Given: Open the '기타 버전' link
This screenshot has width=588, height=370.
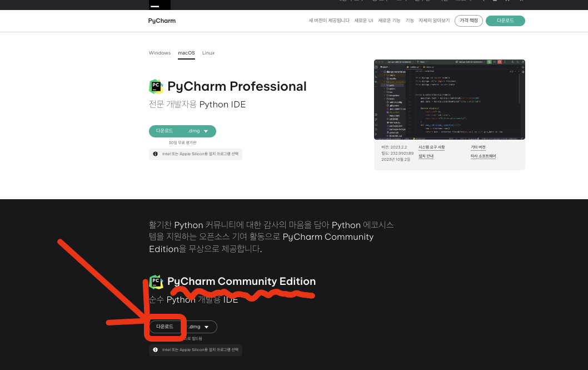Looking at the screenshot, I should click(478, 147).
